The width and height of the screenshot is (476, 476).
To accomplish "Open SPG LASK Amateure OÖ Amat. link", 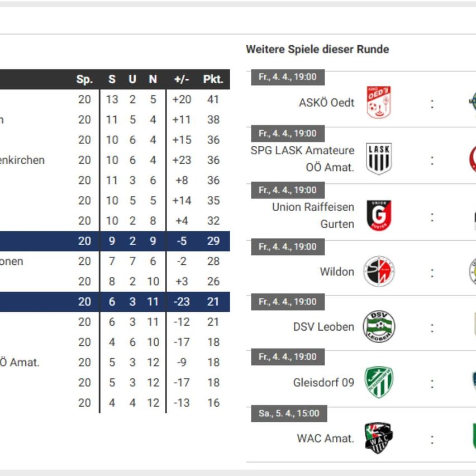I will [302, 159].
